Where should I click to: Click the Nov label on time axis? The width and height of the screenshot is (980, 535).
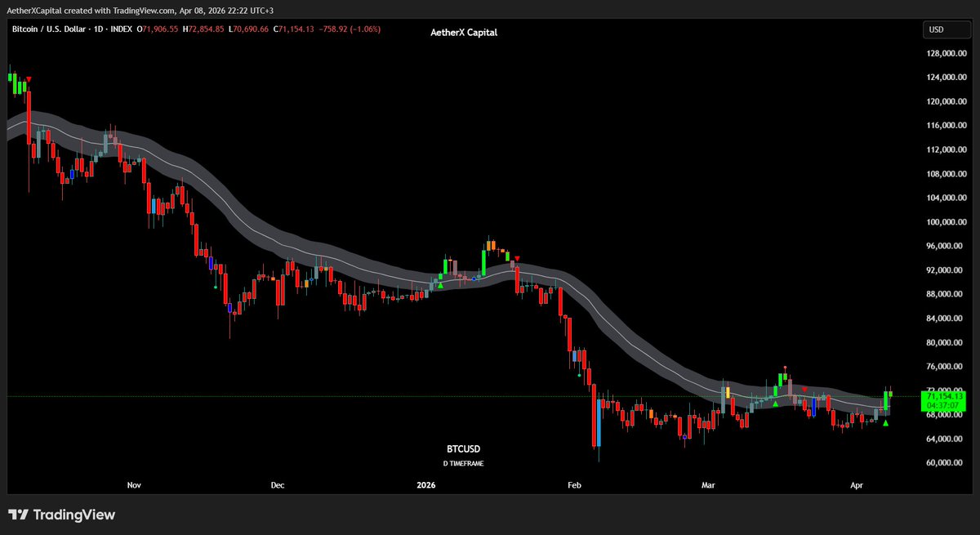135,485
